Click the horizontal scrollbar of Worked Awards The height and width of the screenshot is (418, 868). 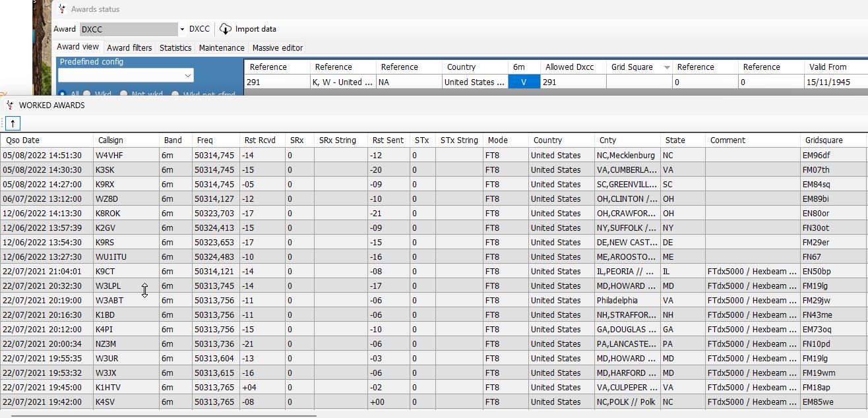[163, 415]
